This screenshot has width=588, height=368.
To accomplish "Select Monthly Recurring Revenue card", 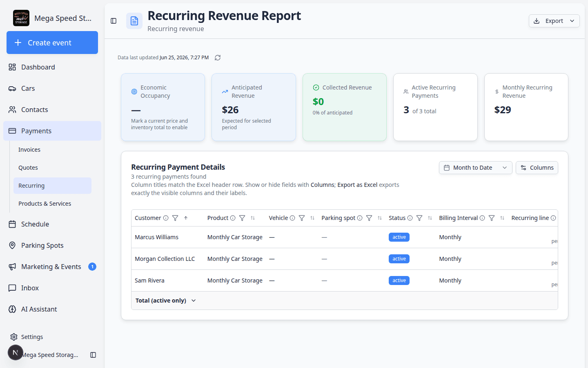I will [x=526, y=107].
